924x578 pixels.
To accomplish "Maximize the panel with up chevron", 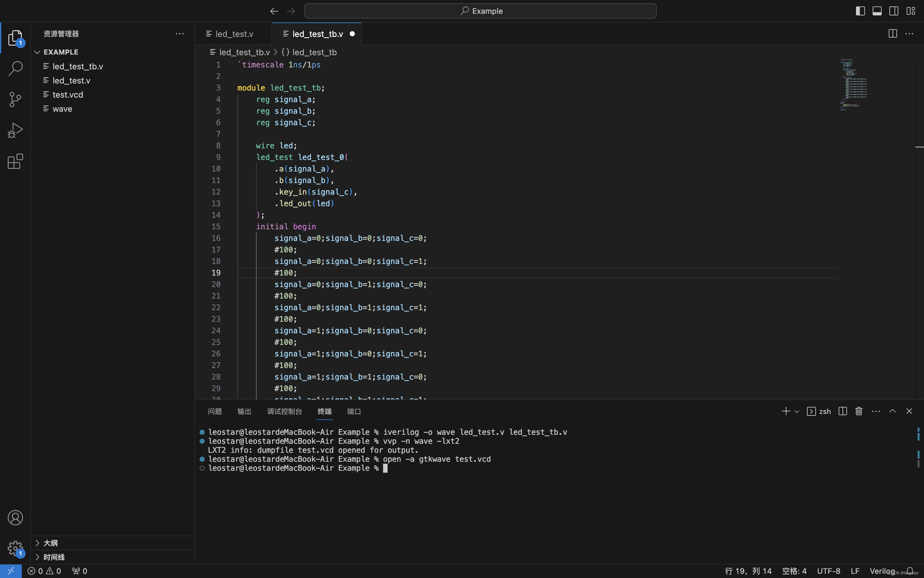I will tap(893, 411).
